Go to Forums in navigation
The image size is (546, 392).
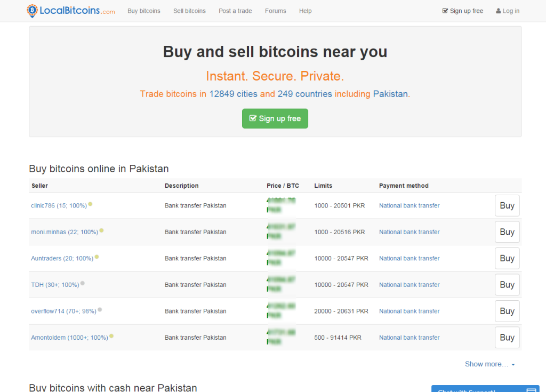(276, 11)
